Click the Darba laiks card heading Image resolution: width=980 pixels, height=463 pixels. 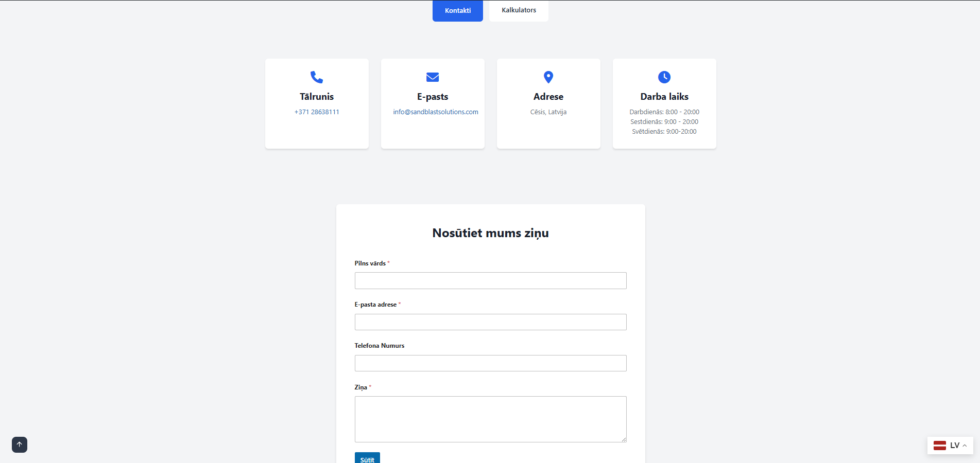coord(664,97)
